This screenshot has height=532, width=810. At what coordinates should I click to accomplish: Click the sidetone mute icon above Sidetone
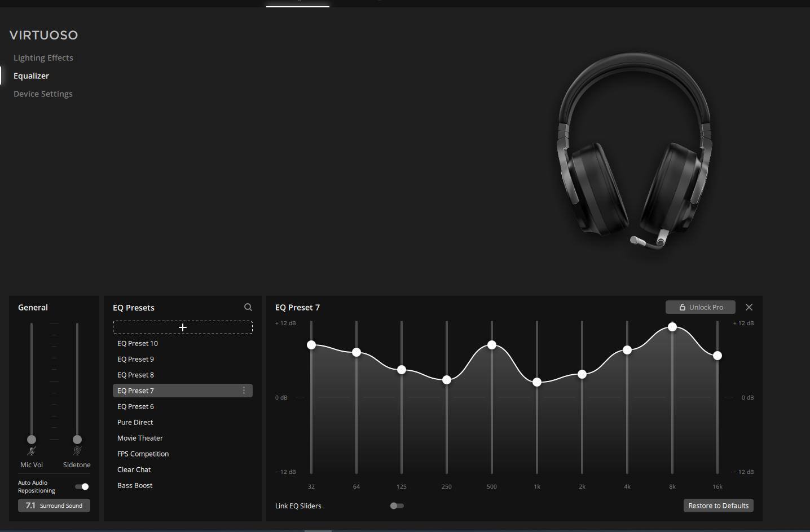[77, 451]
